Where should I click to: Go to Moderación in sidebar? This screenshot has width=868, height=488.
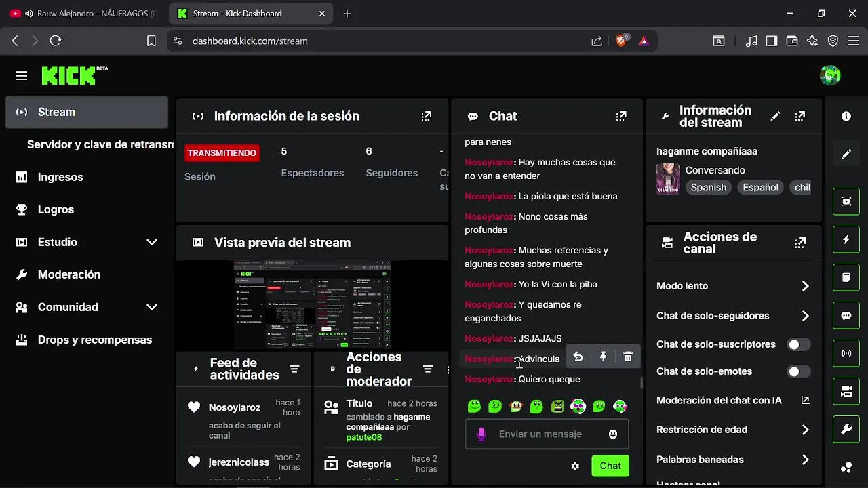[87, 274]
